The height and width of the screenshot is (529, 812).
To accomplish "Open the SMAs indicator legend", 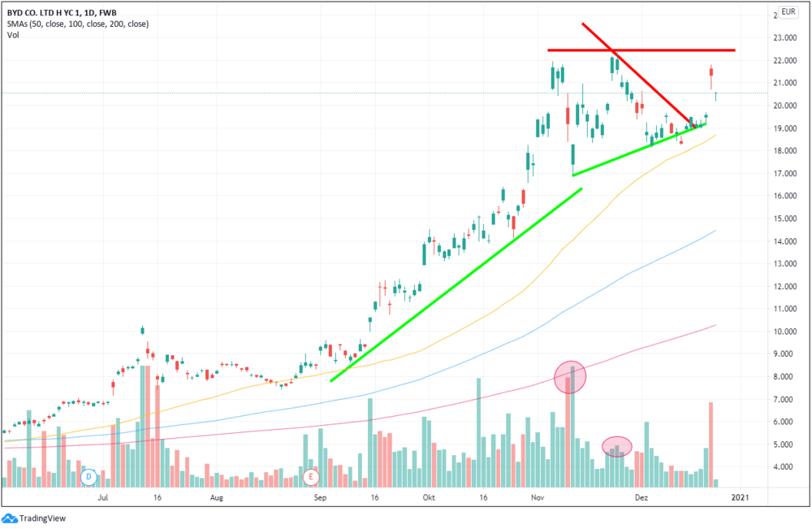I will point(78,24).
